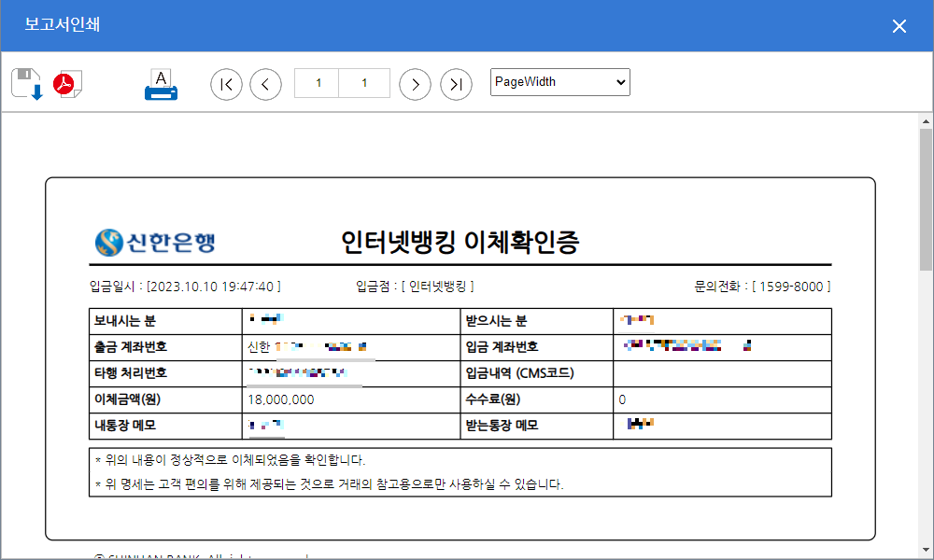Screen dimensions: 934x560
Task: Go to the first page
Action: pyautogui.click(x=226, y=85)
